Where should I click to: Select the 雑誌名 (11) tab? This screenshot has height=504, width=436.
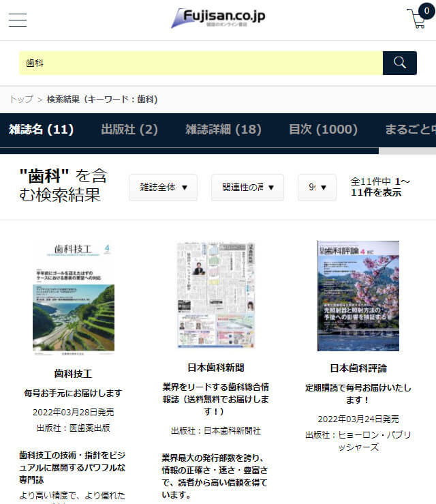(x=42, y=130)
